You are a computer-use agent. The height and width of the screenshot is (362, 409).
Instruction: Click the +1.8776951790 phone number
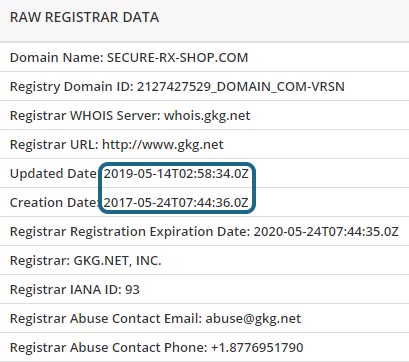coord(257,348)
